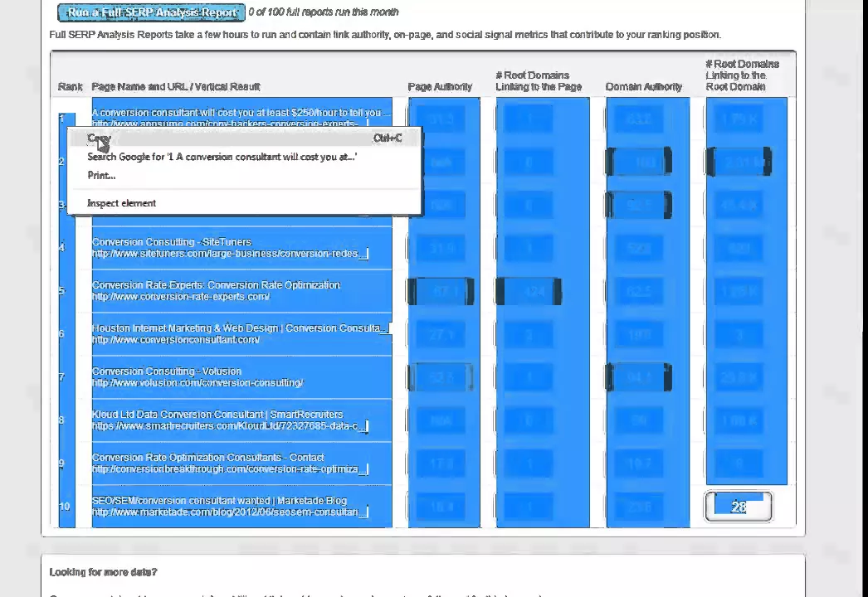Open the volusion.com/conversion-consulting URL
868x597 pixels.
pos(197,383)
